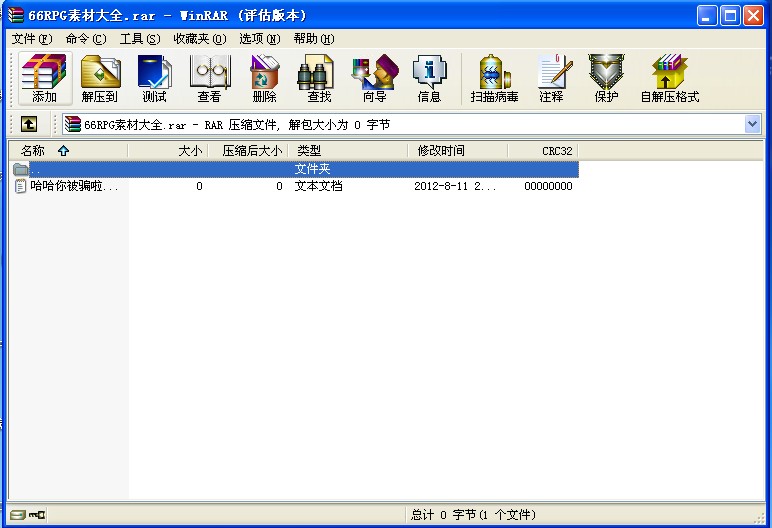Screen dimensions: 772x528
Task: Click the 00000000 CRC32 value
Action: (x=548, y=186)
